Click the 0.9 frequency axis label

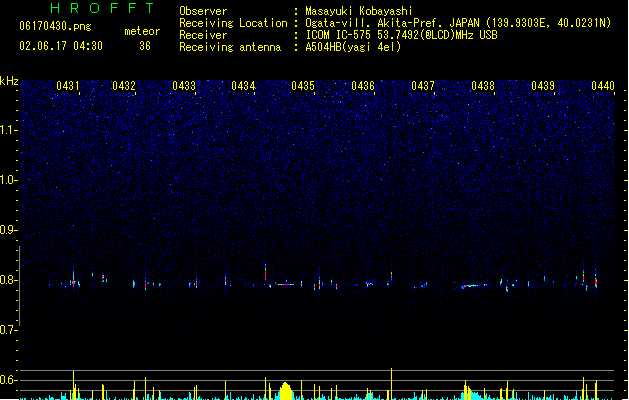click(x=8, y=230)
